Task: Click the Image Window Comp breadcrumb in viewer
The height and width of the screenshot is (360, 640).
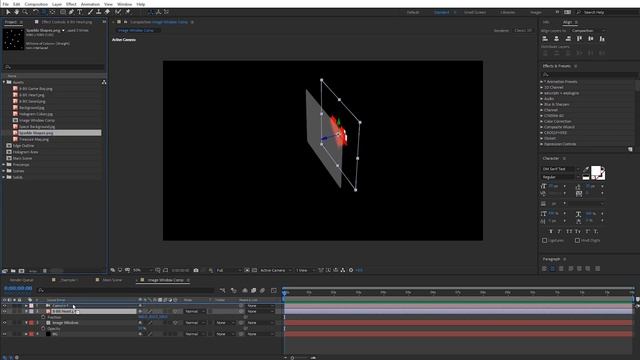Action: point(136,30)
